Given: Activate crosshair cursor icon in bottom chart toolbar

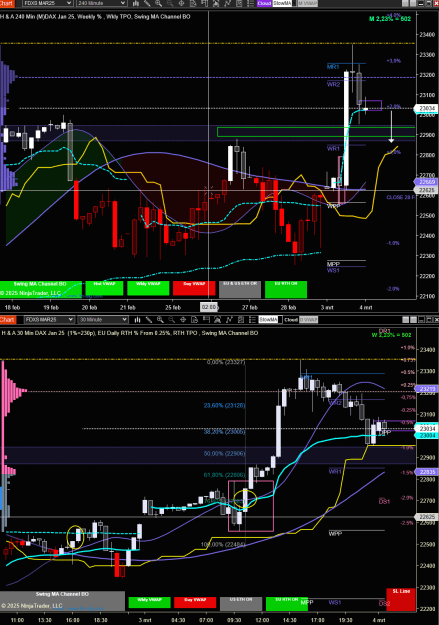Looking at the screenshot, I should tap(183, 320).
